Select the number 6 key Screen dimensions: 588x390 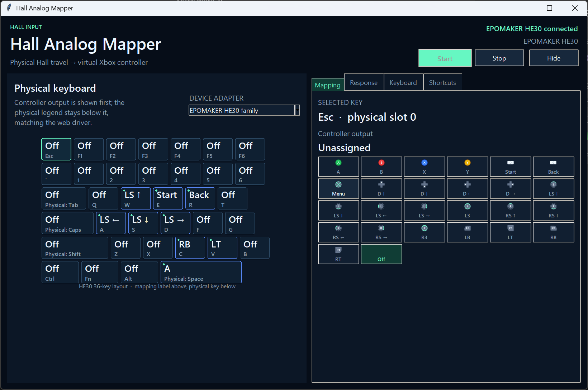[x=250, y=174]
